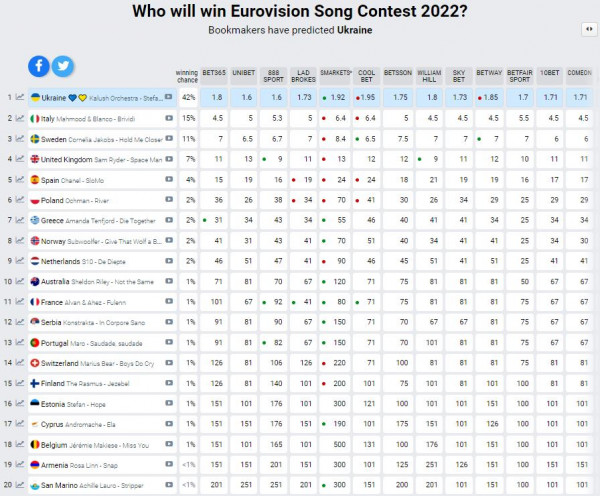
Task: Click the BETFAIR SPORT column header
Action: pyautogui.click(x=520, y=74)
